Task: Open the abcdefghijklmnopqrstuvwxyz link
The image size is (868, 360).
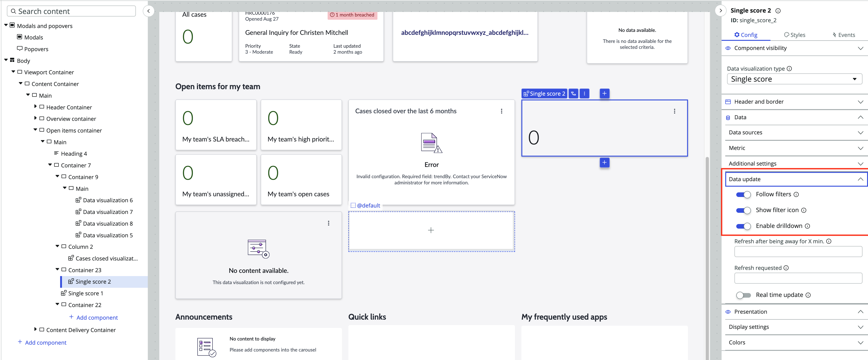Action: click(465, 33)
